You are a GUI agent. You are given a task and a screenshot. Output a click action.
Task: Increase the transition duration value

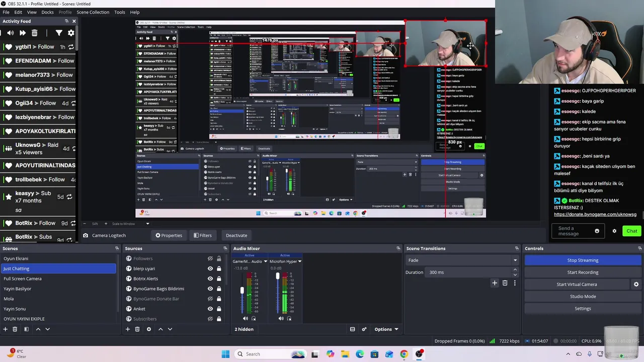point(515,270)
